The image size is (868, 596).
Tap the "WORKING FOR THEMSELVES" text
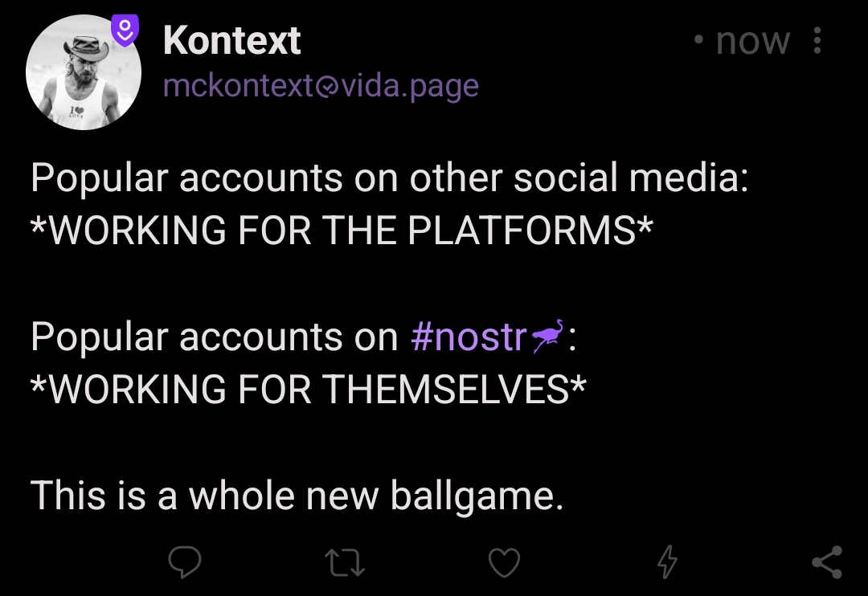click(x=308, y=390)
